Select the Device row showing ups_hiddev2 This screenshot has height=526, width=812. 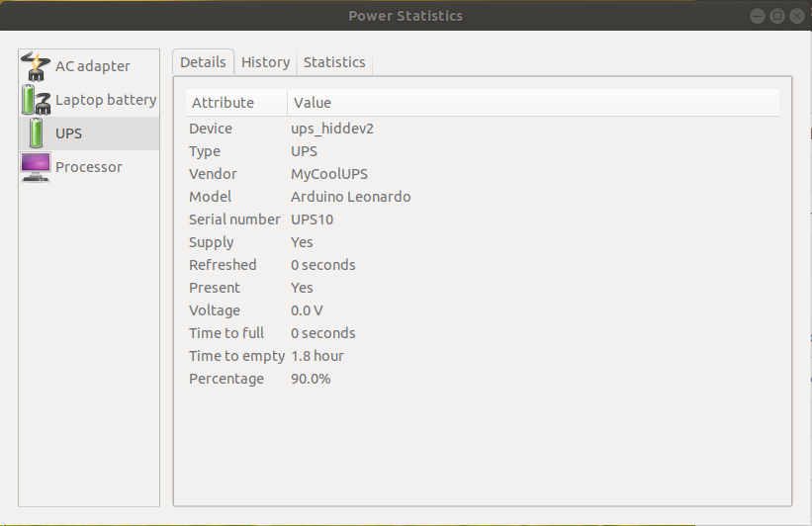[331, 129]
